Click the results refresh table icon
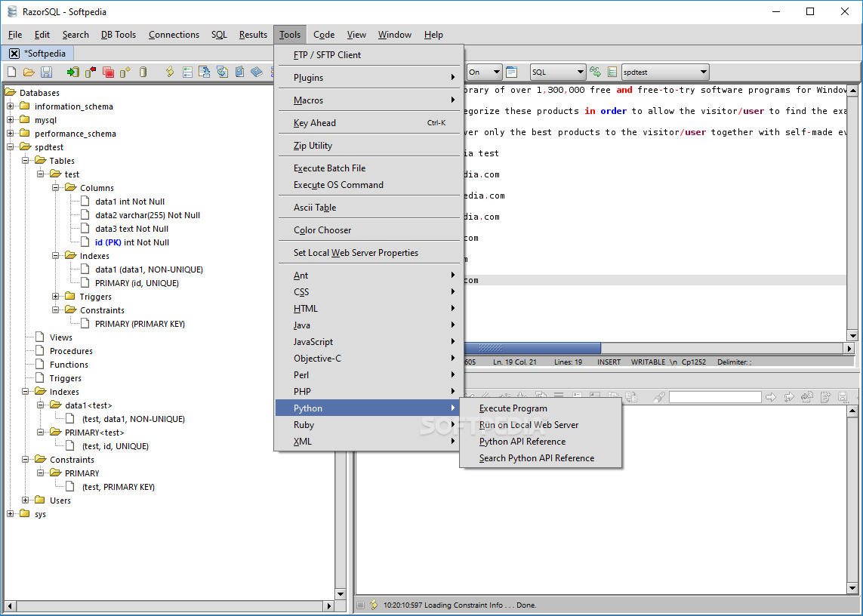The width and height of the screenshot is (863, 616). point(807,397)
